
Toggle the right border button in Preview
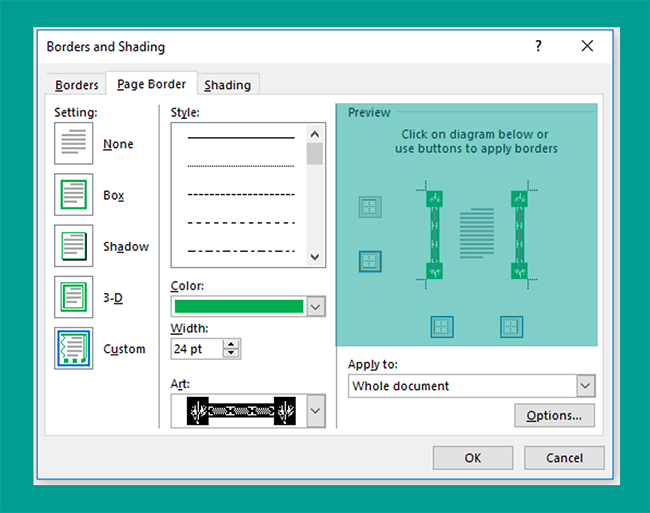[511, 327]
